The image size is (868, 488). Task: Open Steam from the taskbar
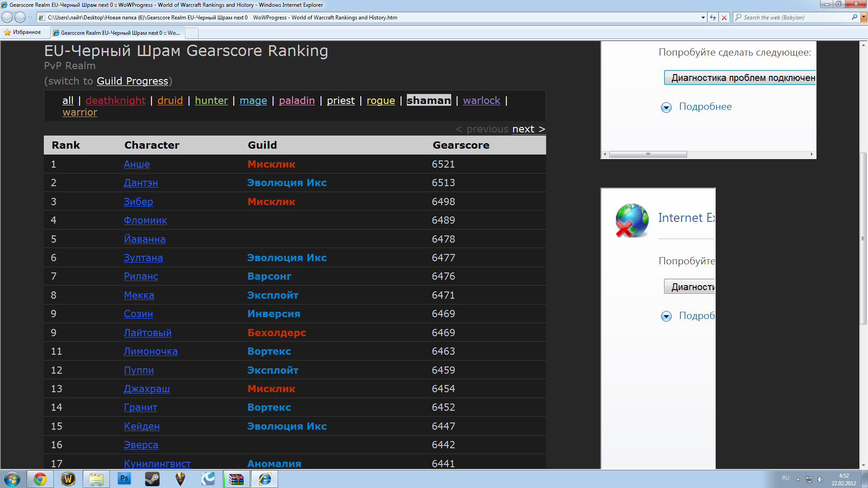(x=152, y=479)
